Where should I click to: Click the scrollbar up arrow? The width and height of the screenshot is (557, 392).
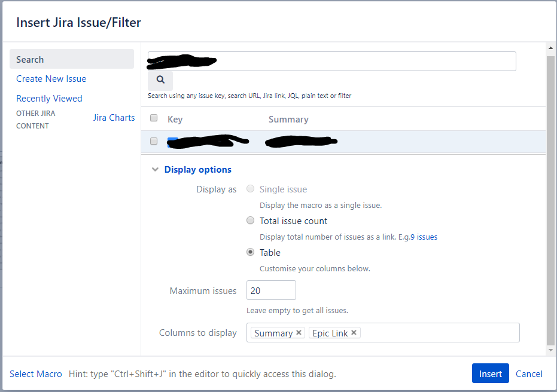click(x=550, y=48)
